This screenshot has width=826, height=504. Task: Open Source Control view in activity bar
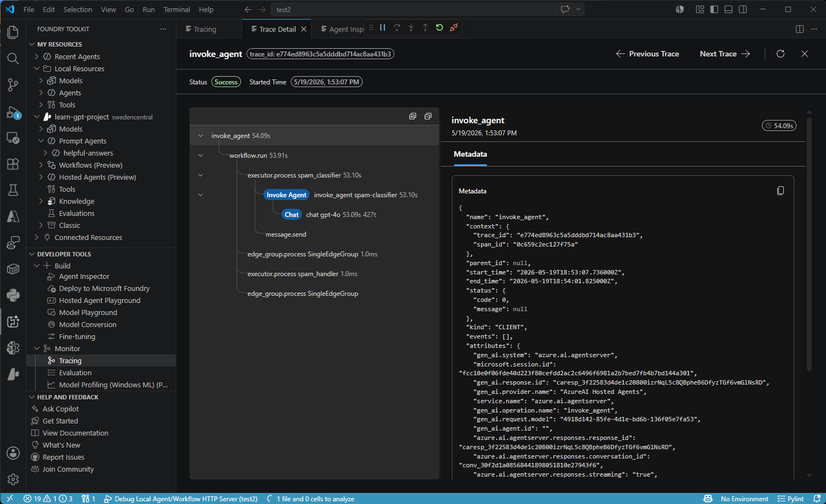[13, 84]
